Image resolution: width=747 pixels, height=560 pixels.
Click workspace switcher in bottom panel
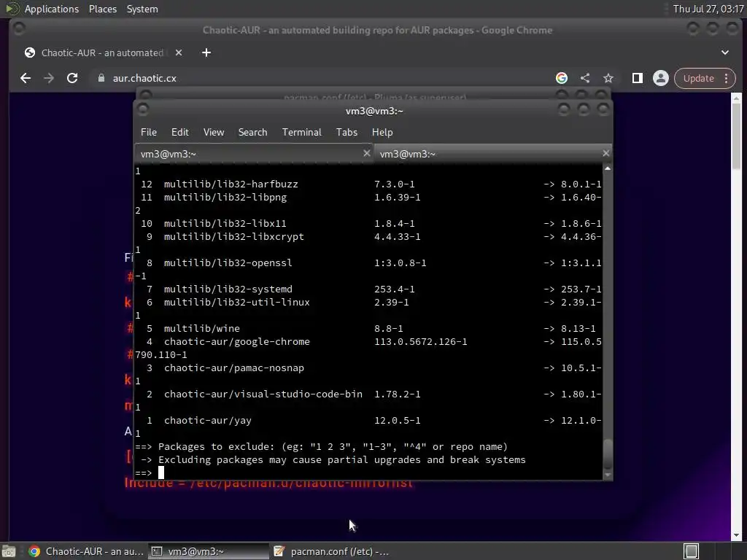[691, 551]
